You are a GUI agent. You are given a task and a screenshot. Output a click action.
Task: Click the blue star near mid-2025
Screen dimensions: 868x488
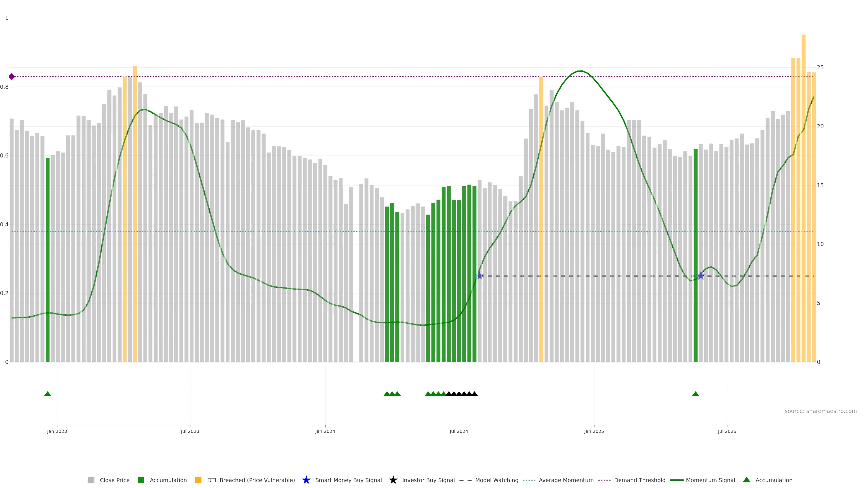[701, 276]
